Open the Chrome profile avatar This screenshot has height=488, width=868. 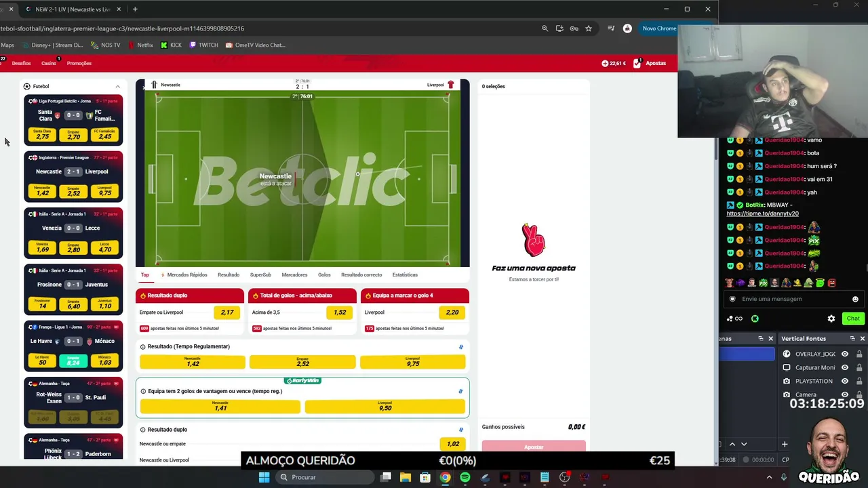point(627,28)
